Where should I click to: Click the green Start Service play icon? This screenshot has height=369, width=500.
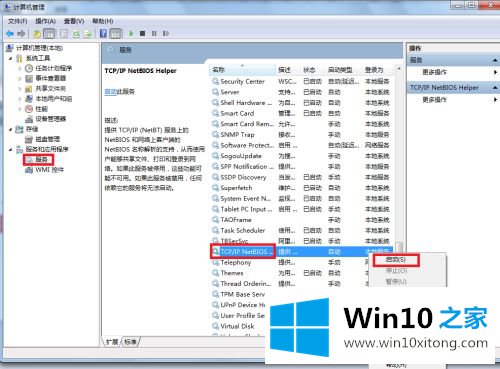131,33
